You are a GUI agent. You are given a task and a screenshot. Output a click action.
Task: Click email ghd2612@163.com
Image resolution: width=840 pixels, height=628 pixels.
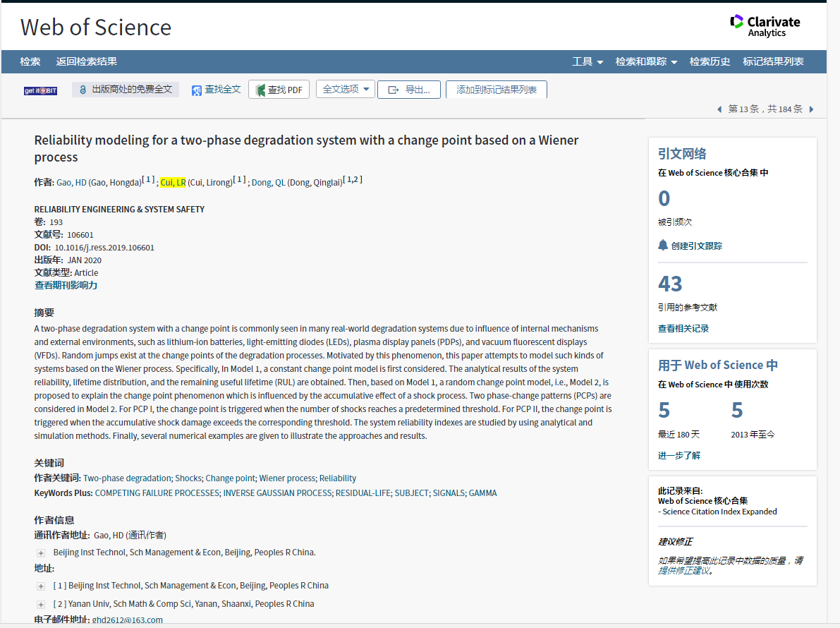pyautogui.click(x=128, y=620)
